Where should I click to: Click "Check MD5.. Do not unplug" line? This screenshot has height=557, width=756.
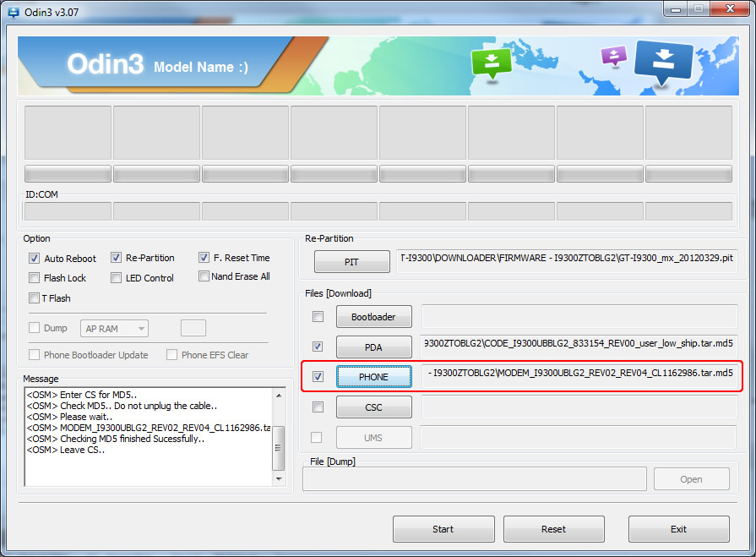click(x=122, y=406)
